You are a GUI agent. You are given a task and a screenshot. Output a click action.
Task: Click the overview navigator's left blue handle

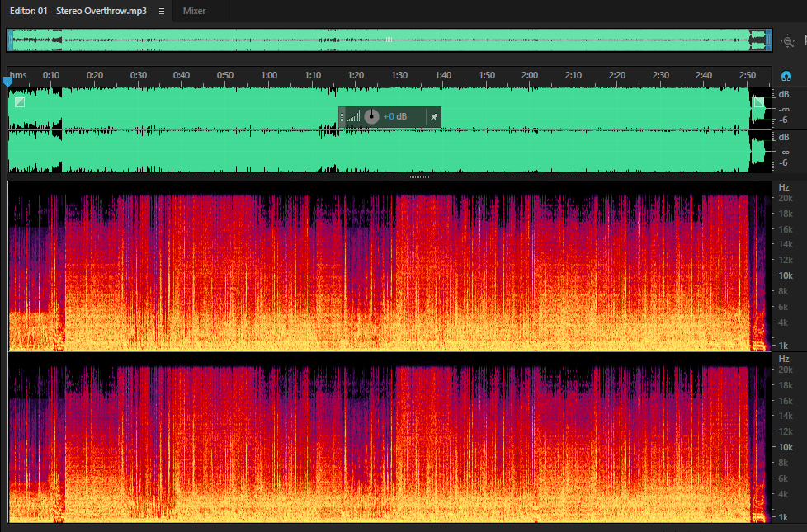(10, 40)
